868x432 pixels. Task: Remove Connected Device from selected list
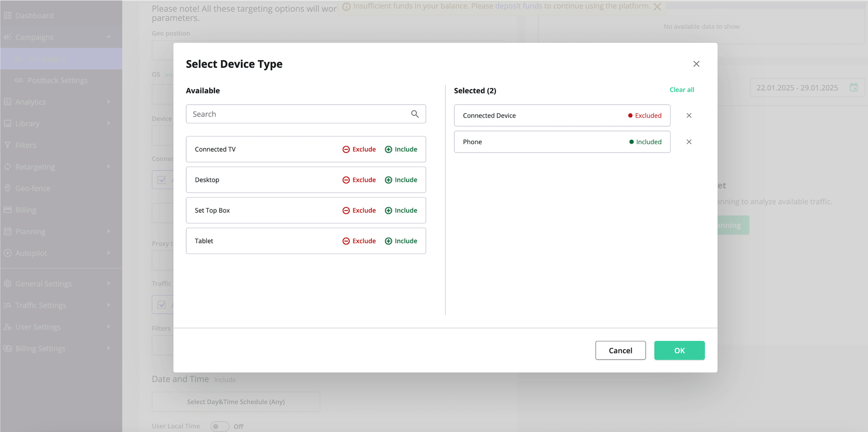point(689,115)
